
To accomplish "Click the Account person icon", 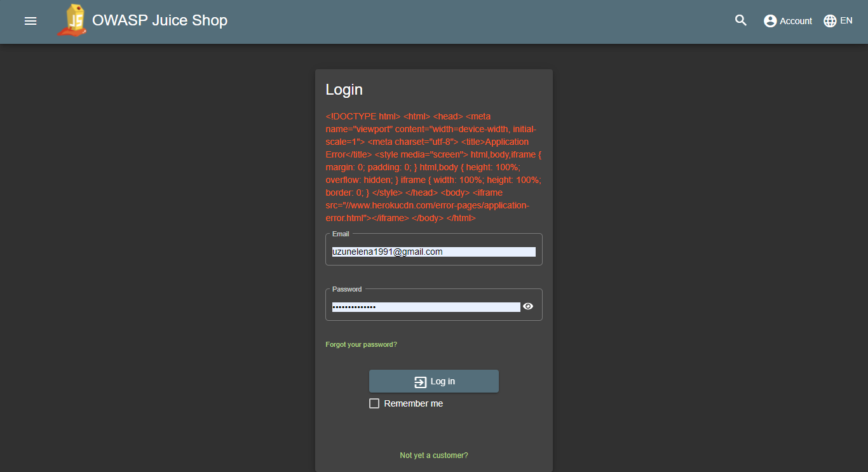I will 769,20.
